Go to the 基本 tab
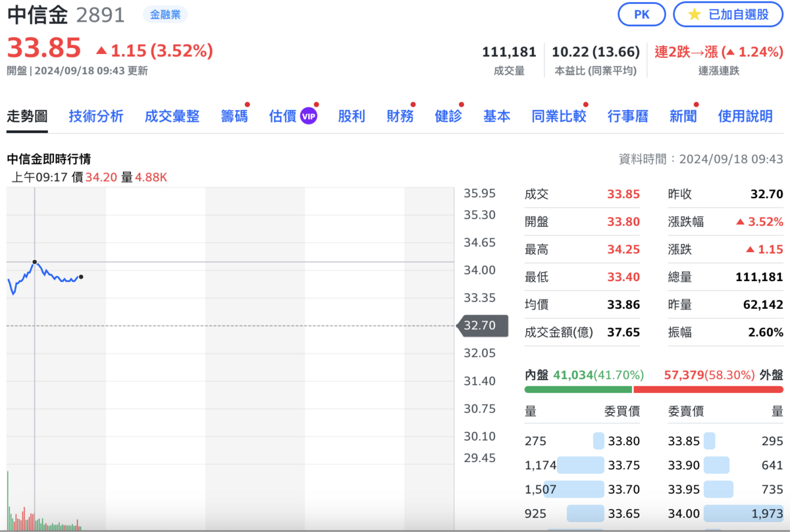The width and height of the screenshot is (790, 532). (x=496, y=117)
